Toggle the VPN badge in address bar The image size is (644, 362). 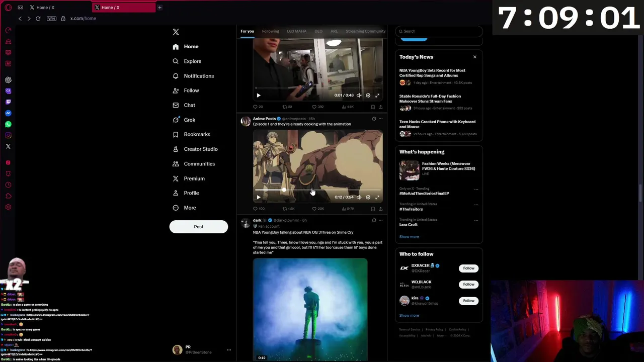(x=51, y=19)
